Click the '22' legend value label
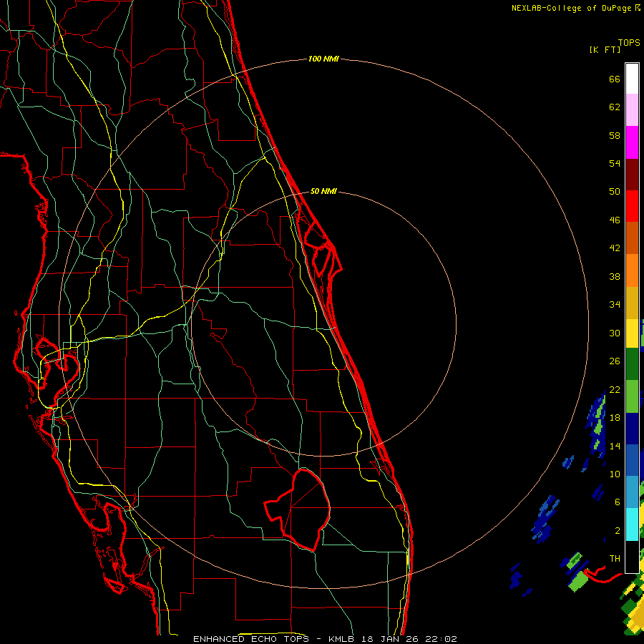This screenshot has height=644, width=644. pos(615,389)
